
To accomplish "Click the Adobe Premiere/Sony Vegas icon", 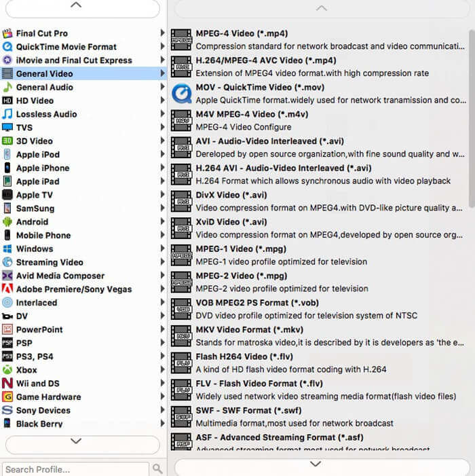I will [7, 289].
